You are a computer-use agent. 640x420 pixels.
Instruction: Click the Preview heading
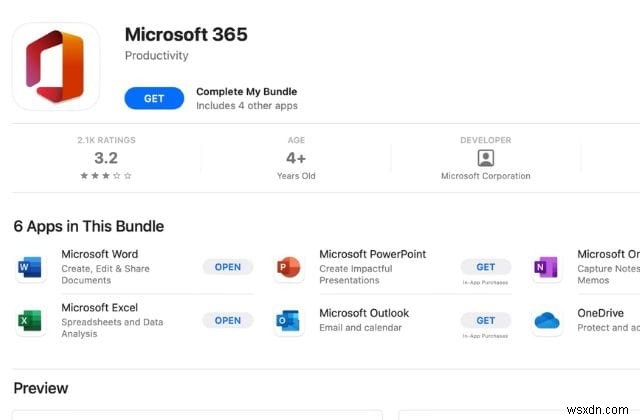41,388
